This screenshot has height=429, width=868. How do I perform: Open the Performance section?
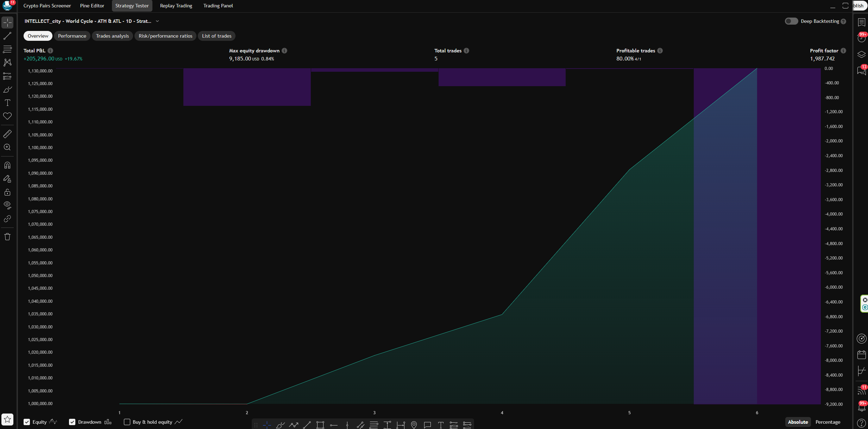[72, 36]
